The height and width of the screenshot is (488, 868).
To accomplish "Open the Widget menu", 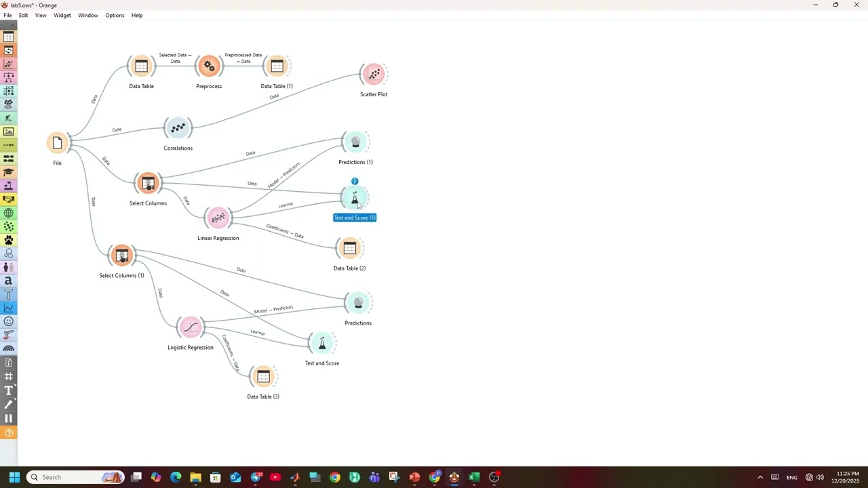I will coord(62,15).
